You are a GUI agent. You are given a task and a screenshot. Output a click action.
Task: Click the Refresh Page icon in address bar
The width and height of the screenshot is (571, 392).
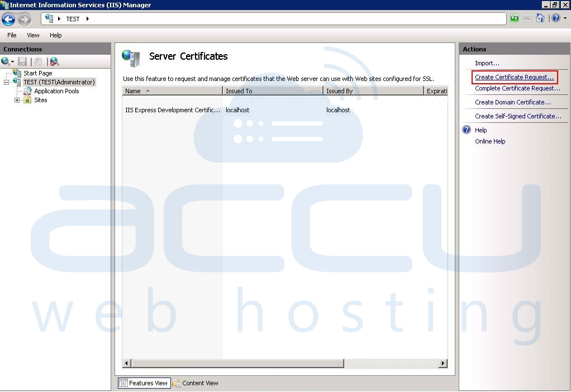pyautogui.click(x=514, y=18)
